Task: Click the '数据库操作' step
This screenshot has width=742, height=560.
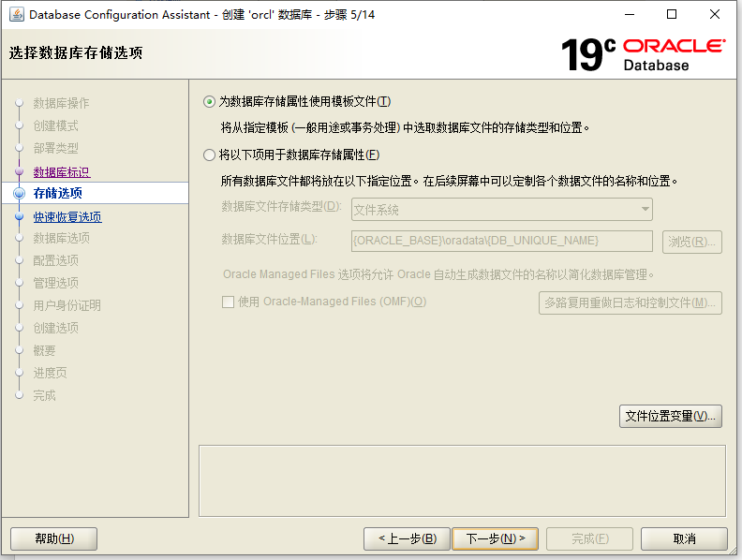Action: point(61,103)
